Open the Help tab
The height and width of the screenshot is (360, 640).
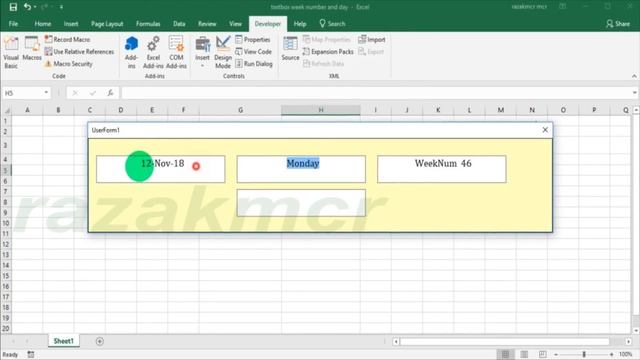[x=300, y=24]
